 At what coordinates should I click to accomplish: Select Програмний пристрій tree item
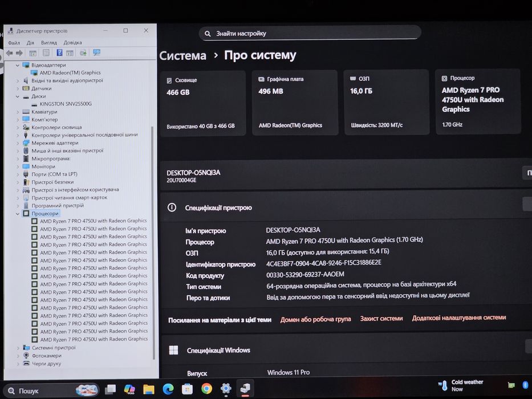(x=58, y=206)
